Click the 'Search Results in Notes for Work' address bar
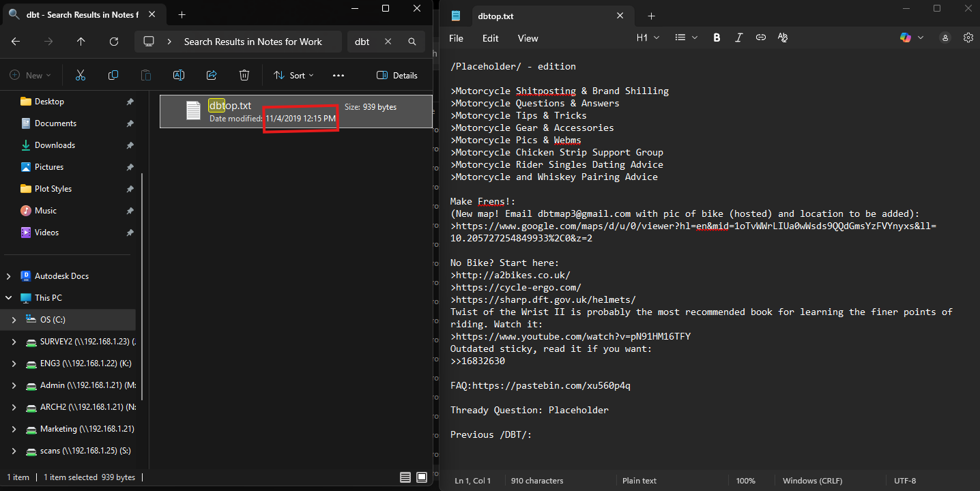This screenshot has width=980, height=491. (238, 42)
